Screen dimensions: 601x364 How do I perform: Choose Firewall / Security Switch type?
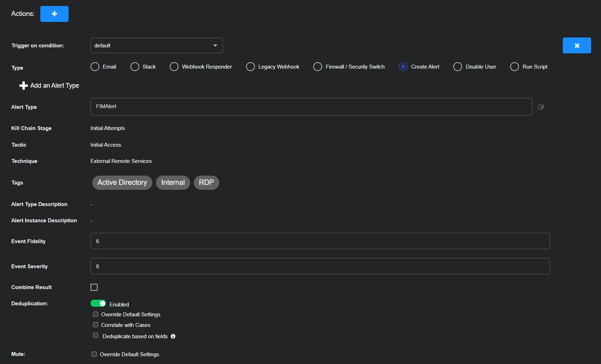317,67
